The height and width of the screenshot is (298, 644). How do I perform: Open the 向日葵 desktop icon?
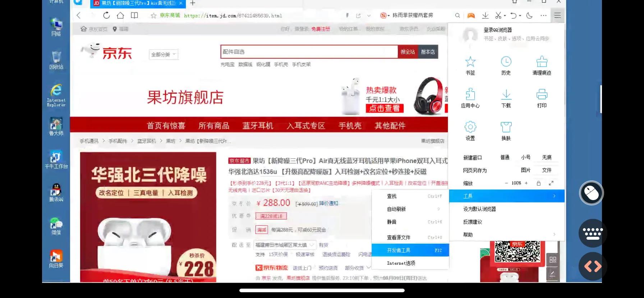56,259
